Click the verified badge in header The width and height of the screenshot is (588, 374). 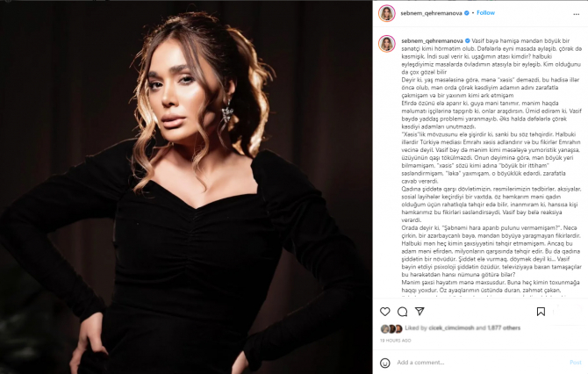pyautogui.click(x=467, y=13)
